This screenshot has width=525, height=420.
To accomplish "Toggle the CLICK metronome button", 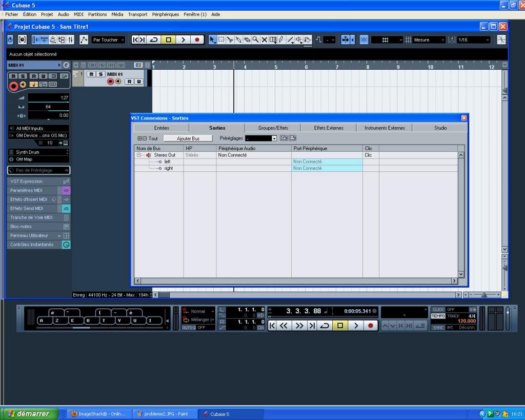I will (438, 309).
